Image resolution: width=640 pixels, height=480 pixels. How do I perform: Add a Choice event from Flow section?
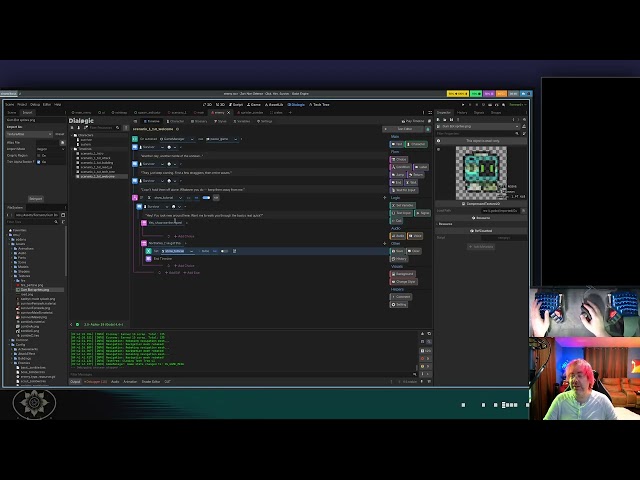coord(399,159)
